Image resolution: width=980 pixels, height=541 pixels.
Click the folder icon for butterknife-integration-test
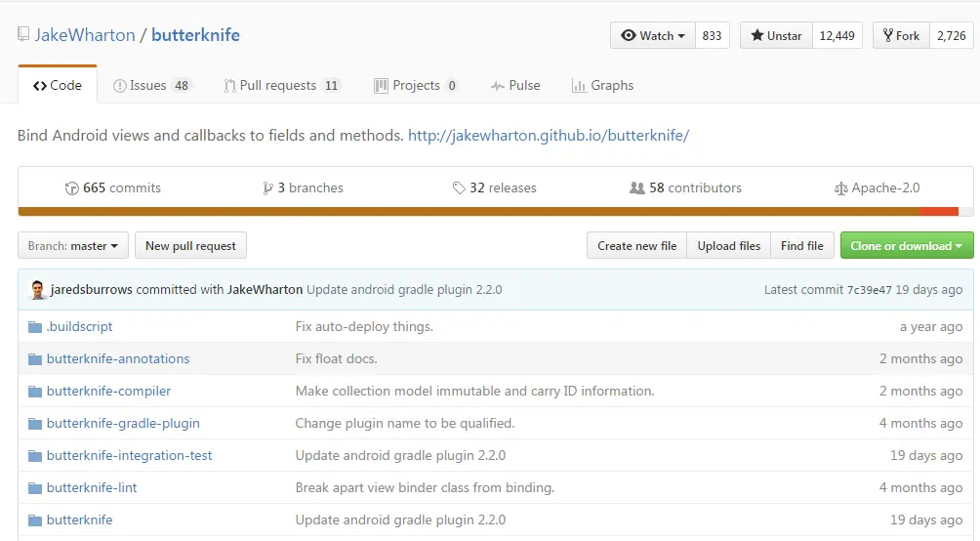point(35,456)
